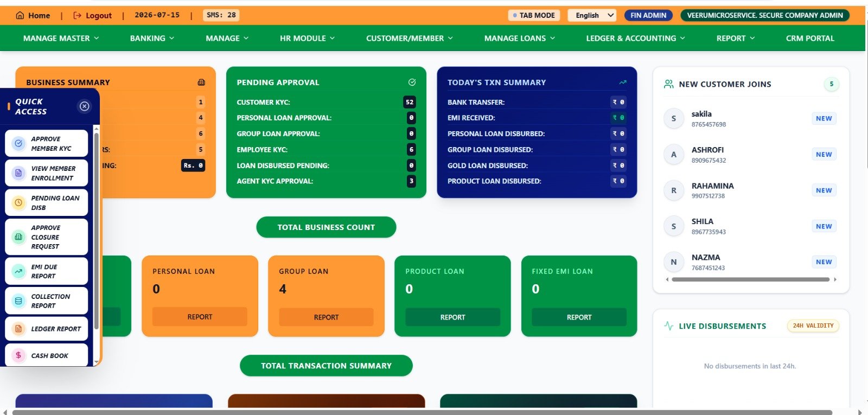Toggle TAB MODE switch
868x415 pixels.
point(534,15)
